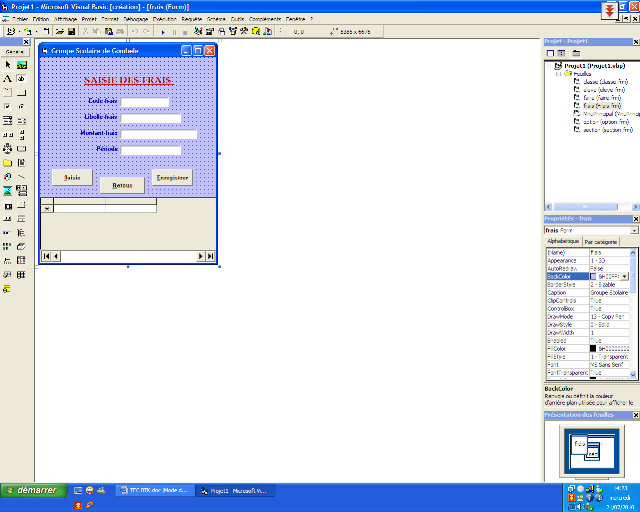Select the OptionButton control tool in toolbox
This screenshot has height=512, width=640.
coord(21,106)
